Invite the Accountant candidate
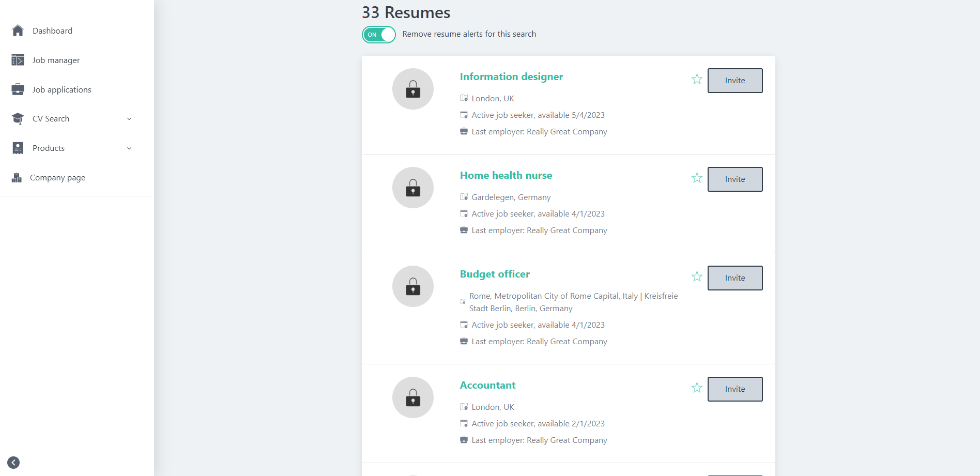980x476 pixels. [735, 389]
